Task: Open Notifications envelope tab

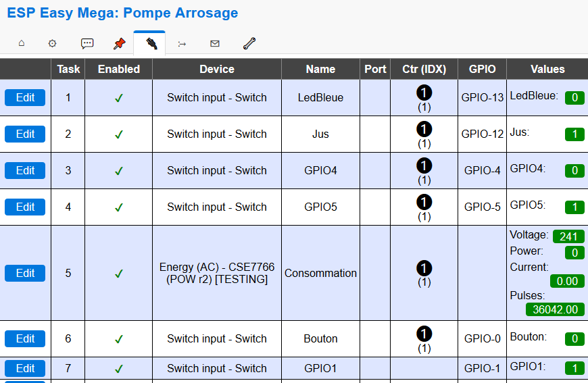Action: click(x=215, y=43)
